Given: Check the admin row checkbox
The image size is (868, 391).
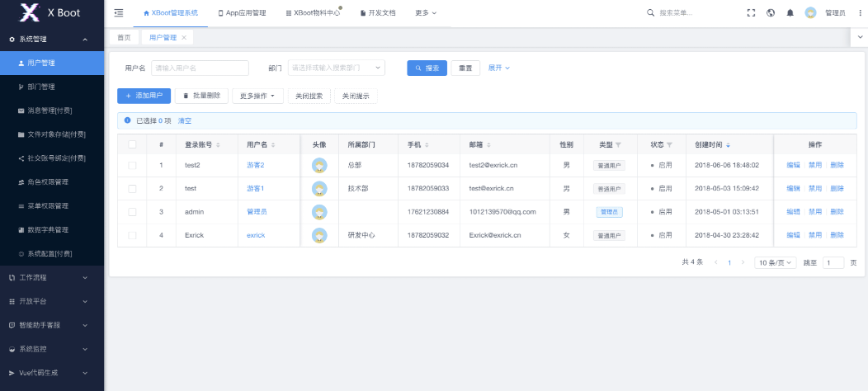Looking at the screenshot, I should click(x=132, y=212).
